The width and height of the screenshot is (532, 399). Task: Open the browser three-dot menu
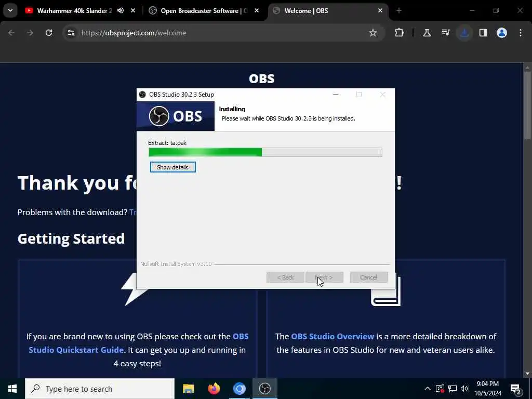(x=521, y=33)
